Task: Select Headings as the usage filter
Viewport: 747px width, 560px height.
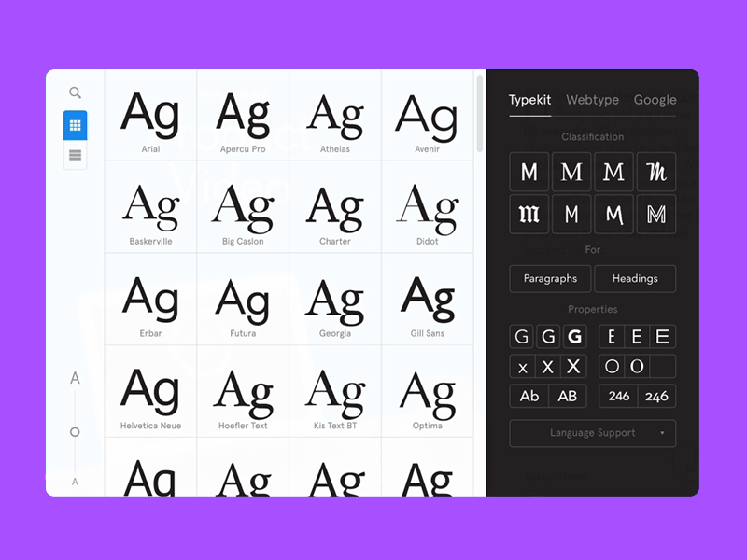Action: point(635,278)
